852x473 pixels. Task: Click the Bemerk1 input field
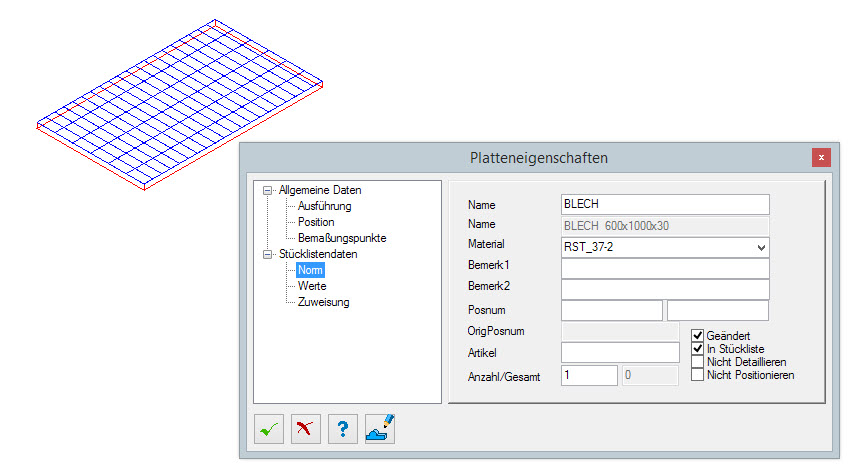665,269
